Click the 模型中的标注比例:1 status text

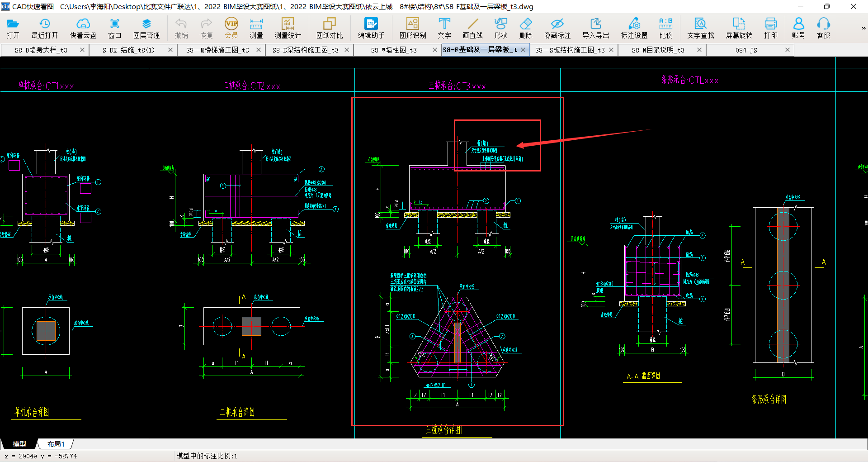[x=207, y=456]
